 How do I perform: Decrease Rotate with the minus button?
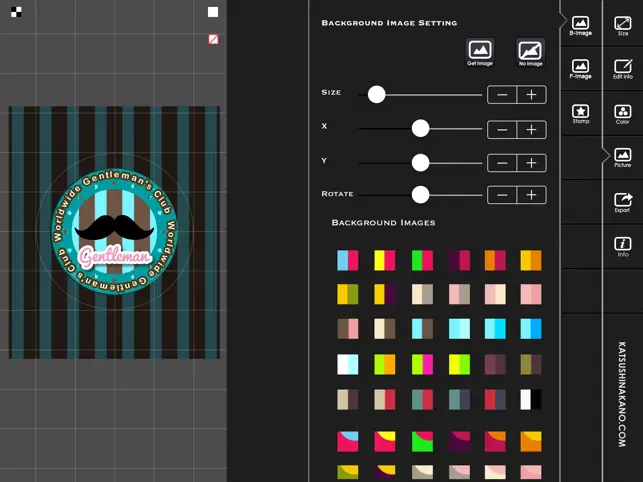[x=502, y=195]
